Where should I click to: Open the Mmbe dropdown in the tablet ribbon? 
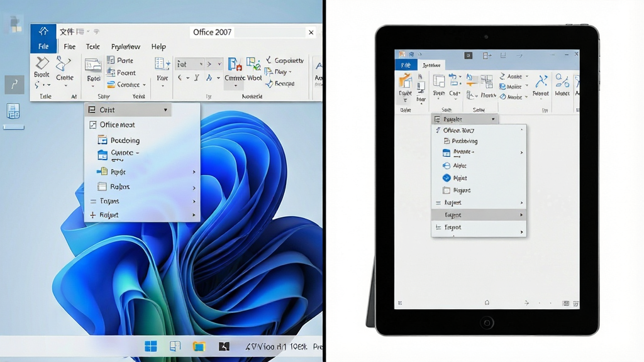point(514,97)
